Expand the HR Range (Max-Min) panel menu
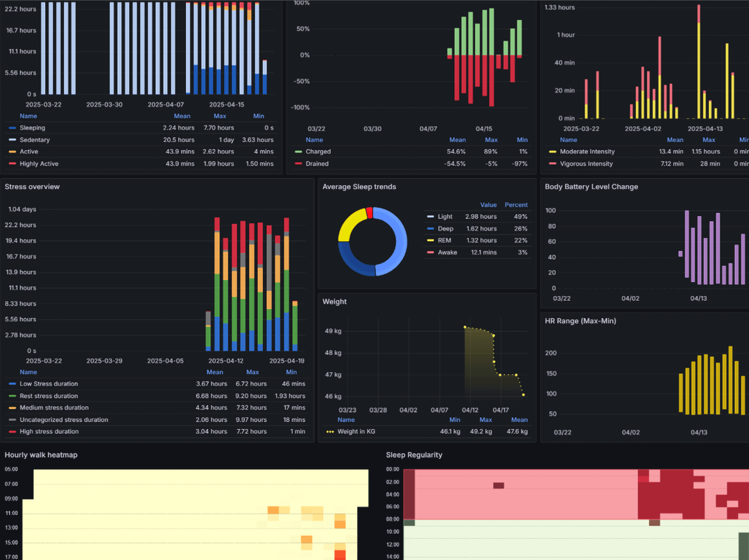 click(x=580, y=321)
